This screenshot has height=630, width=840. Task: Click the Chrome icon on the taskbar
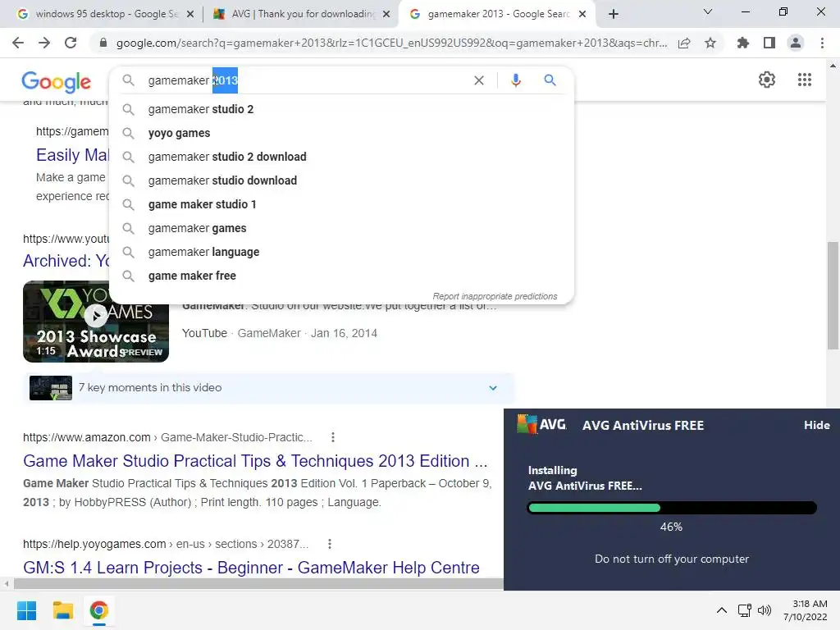click(x=98, y=610)
